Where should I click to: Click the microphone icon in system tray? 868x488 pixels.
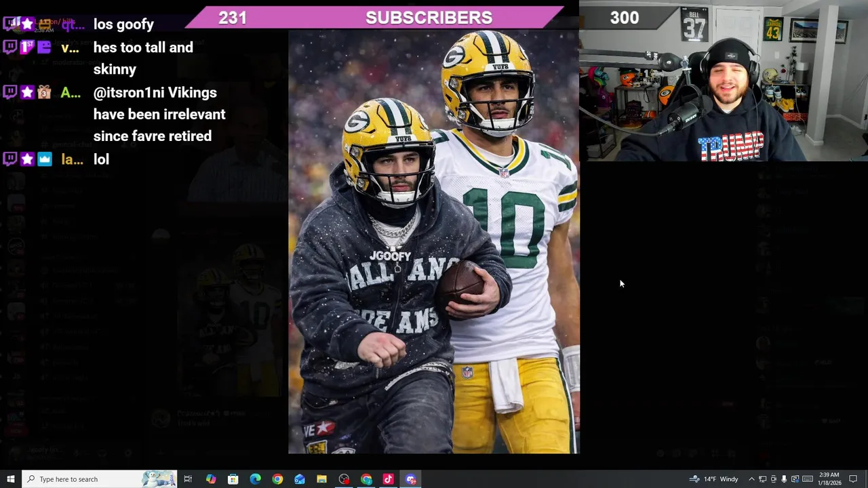pos(784,479)
